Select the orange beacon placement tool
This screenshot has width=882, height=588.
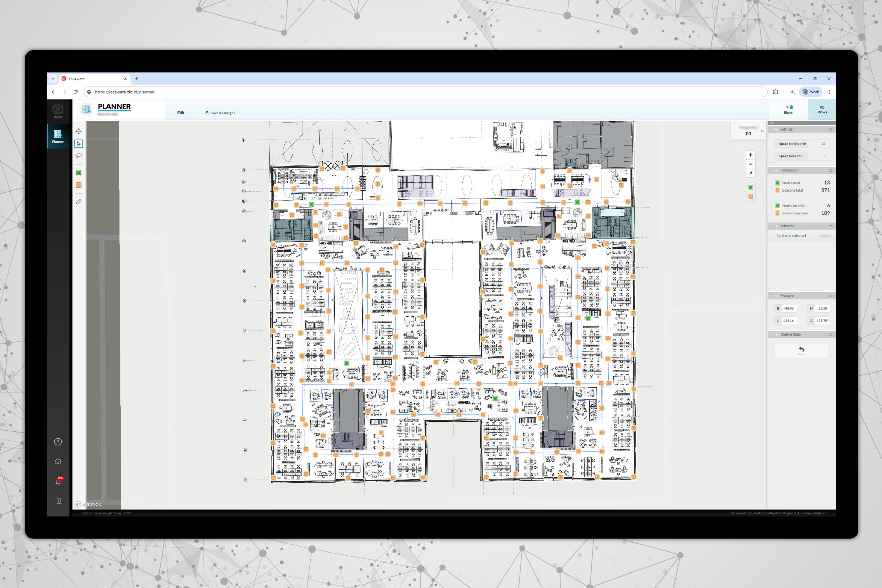coord(79,185)
